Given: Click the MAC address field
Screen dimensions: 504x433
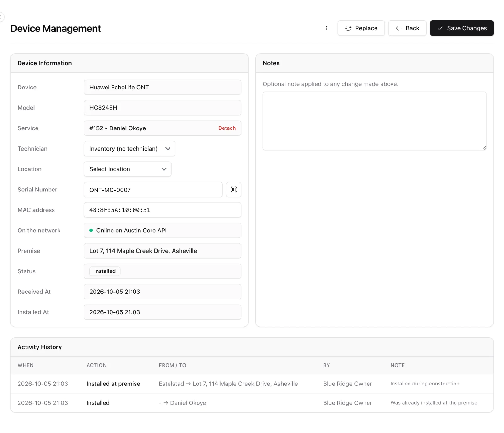Looking at the screenshot, I should pyautogui.click(x=163, y=210).
